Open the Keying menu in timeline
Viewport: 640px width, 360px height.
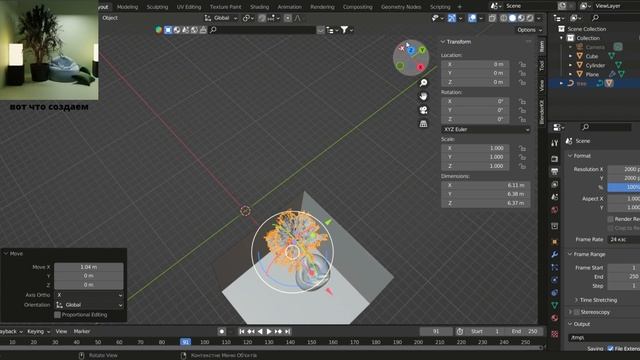point(38,331)
